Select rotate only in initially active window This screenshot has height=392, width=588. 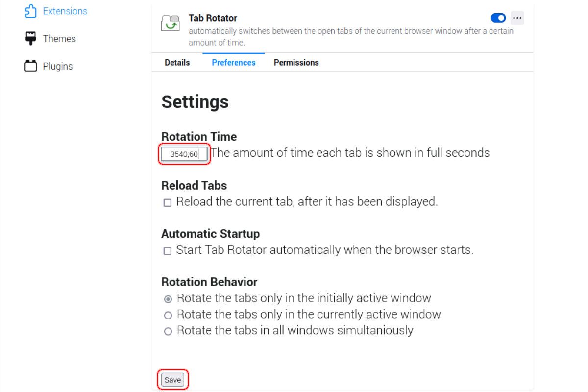[x=168, y=299]
